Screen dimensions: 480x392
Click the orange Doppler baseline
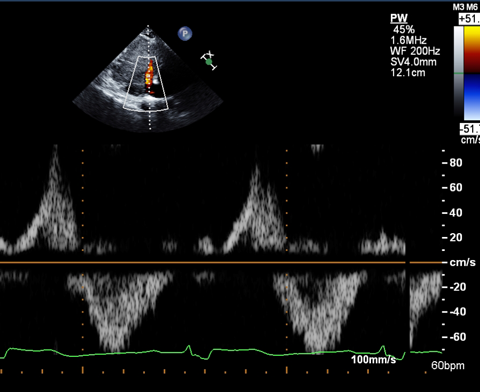coord(221,263)
